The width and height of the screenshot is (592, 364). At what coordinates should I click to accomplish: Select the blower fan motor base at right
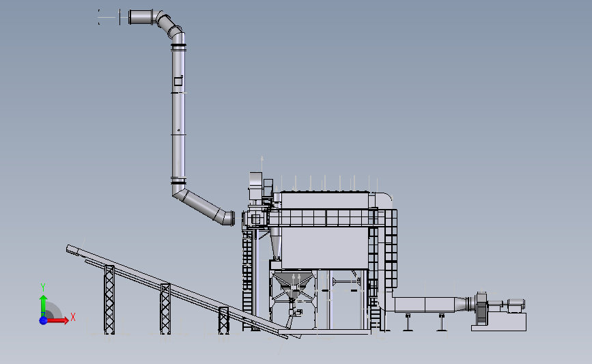[x=498, y=322]
